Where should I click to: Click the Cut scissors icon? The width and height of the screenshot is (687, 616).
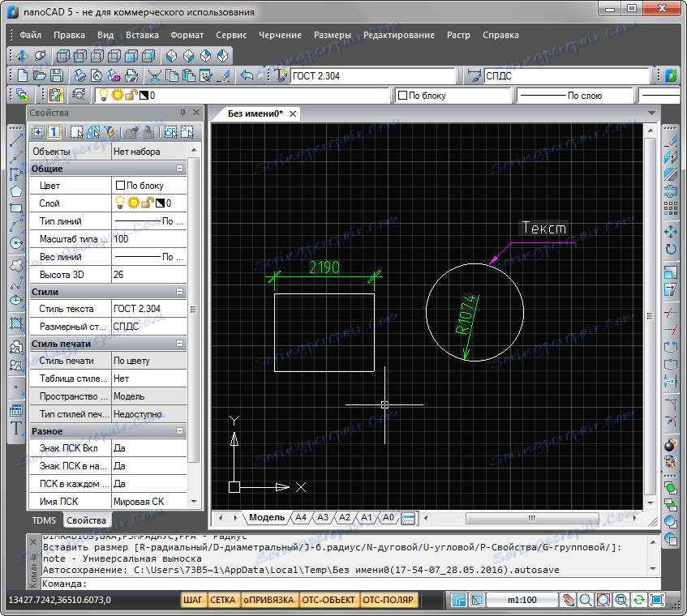coord(154,75)
